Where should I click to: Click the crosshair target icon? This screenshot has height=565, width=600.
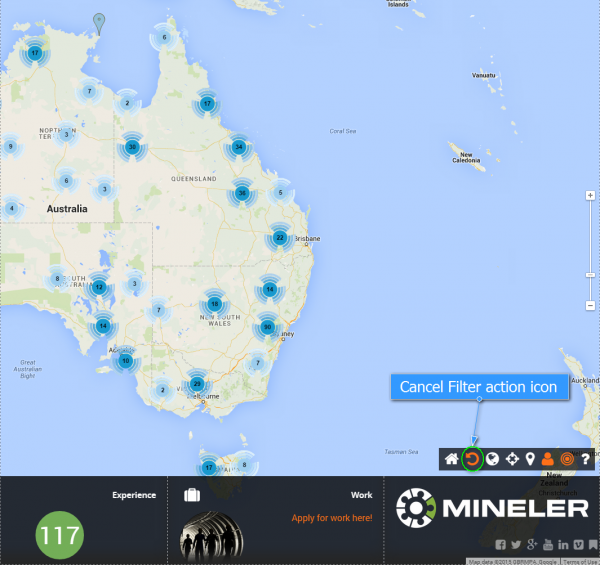[511, 459]
